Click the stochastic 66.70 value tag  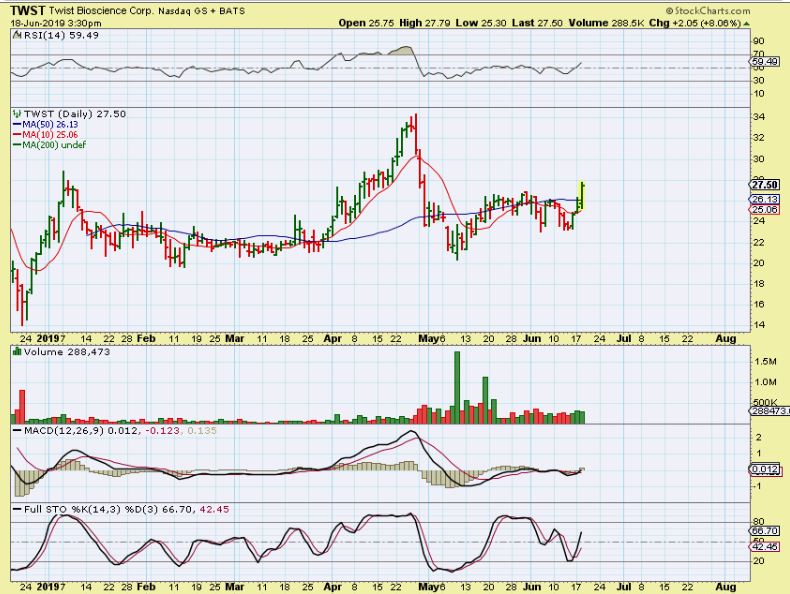(763, 530)
